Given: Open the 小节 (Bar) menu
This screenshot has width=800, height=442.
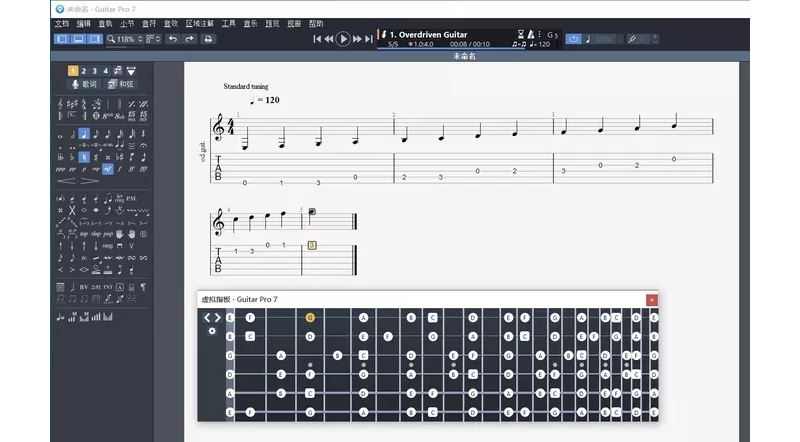Looking at the screenshot, I should (x=127, y=23).
